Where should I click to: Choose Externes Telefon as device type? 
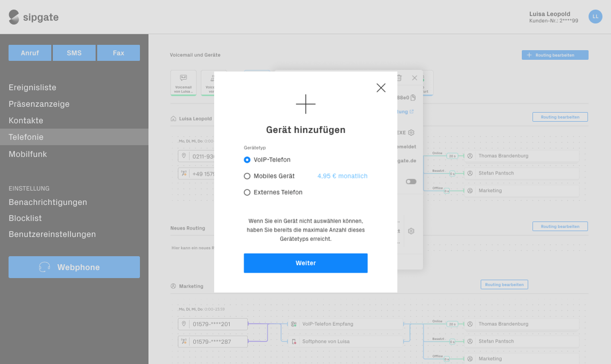(x=247, y=192)
